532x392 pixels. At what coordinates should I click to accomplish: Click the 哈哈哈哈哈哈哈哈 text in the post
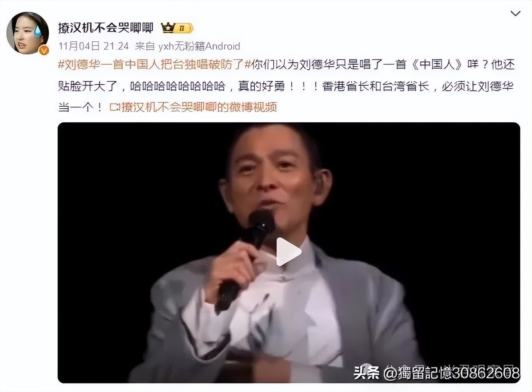(178, 86)
